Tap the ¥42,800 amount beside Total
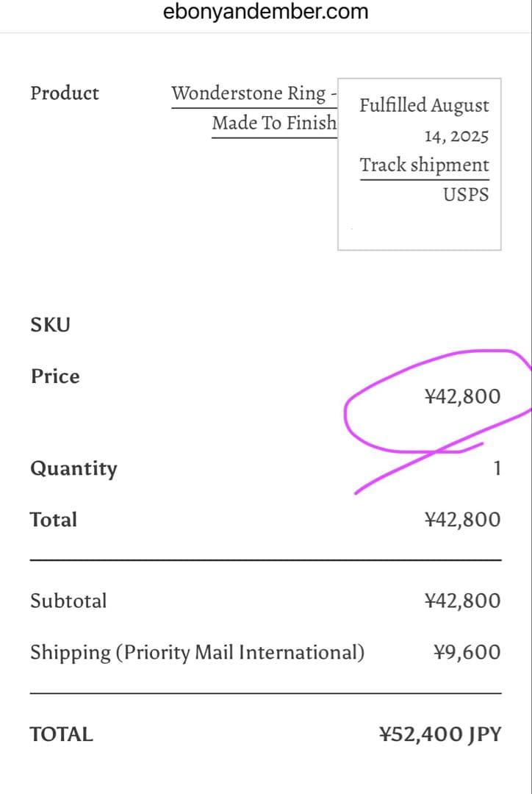 462,520
